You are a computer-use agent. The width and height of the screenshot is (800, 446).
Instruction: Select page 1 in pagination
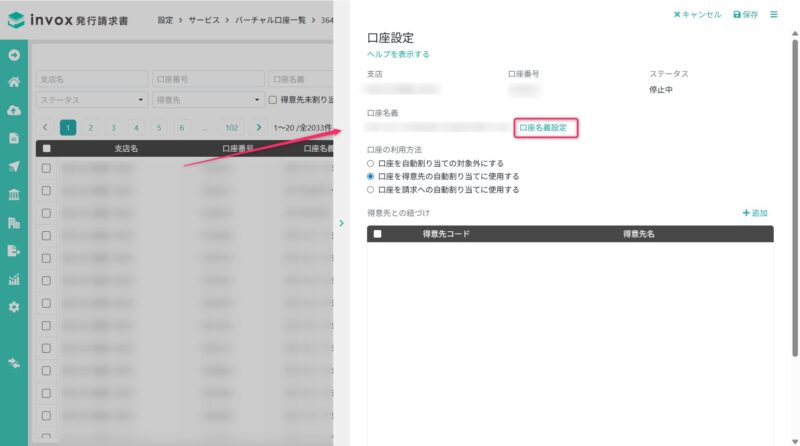coord(68,128)
